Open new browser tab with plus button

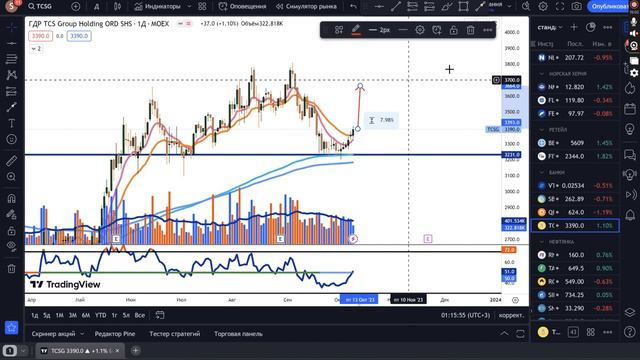pos(136,351)
